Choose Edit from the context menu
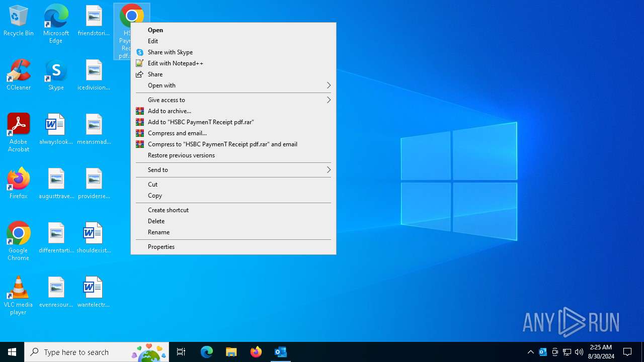Viewport: 644px width, 362px height. tap(233, 41)
